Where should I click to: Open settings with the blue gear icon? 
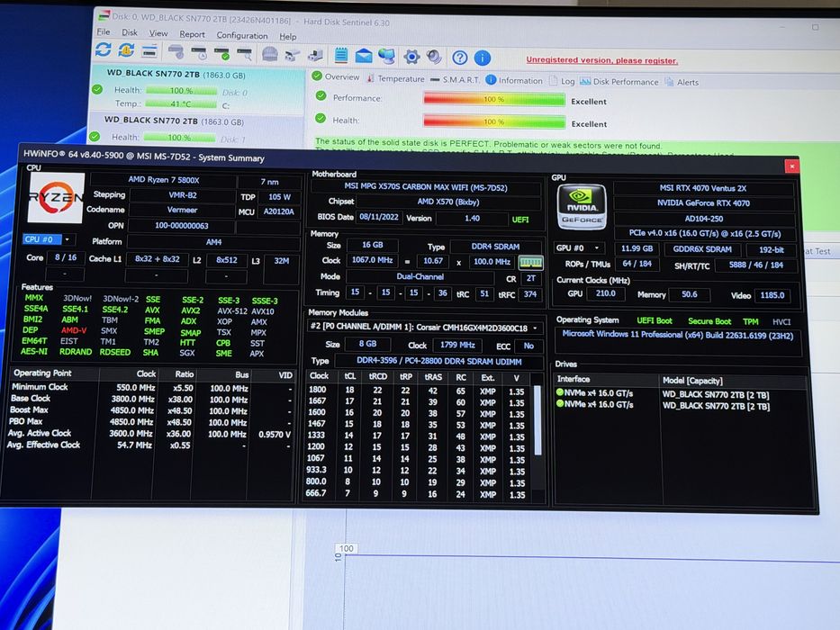click(x=411, y=57)
